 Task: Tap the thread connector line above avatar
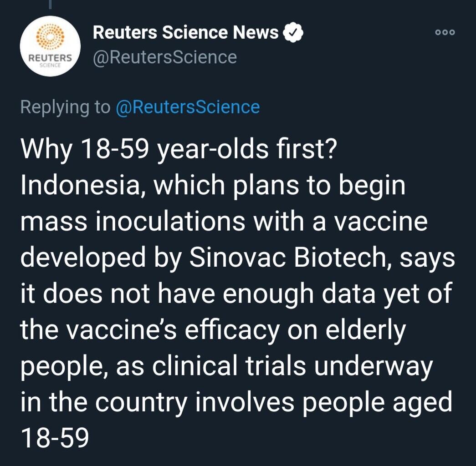click(51, 4)
